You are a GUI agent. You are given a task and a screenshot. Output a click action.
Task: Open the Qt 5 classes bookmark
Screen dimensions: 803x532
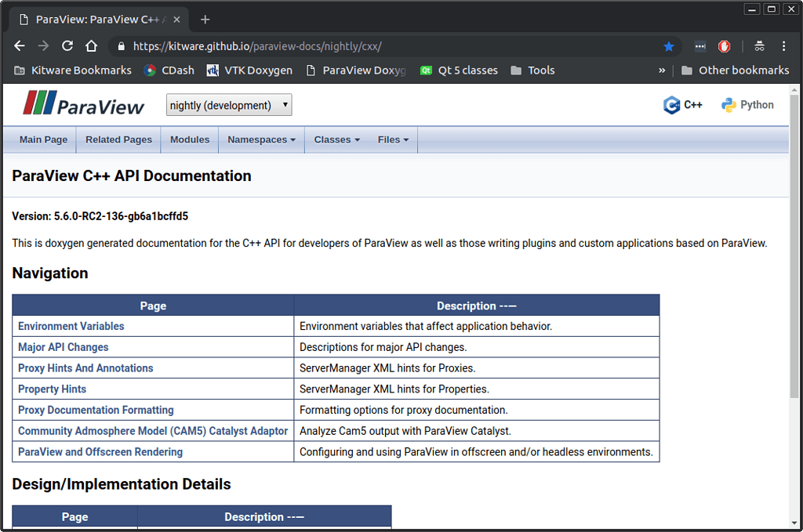coord(459,71)
